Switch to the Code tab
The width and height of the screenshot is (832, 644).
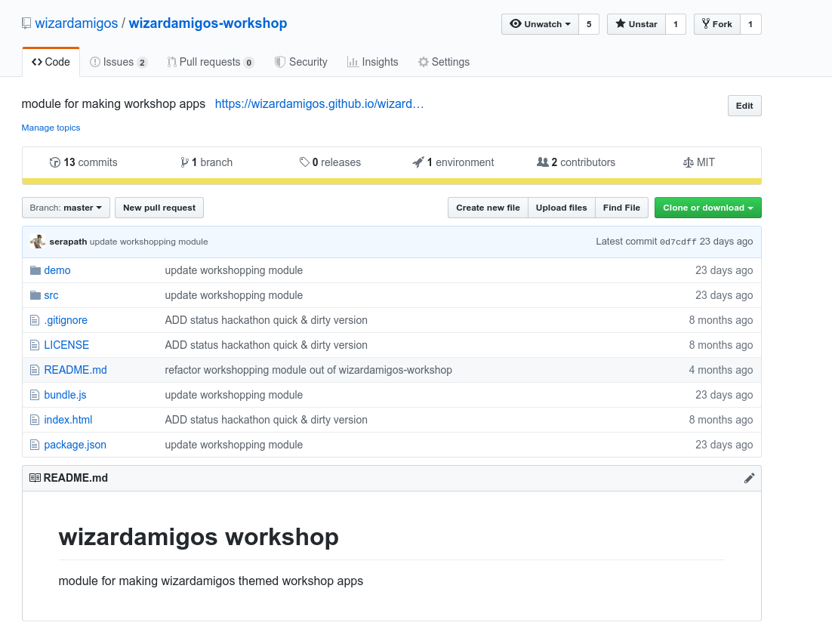tap(51, 62)
